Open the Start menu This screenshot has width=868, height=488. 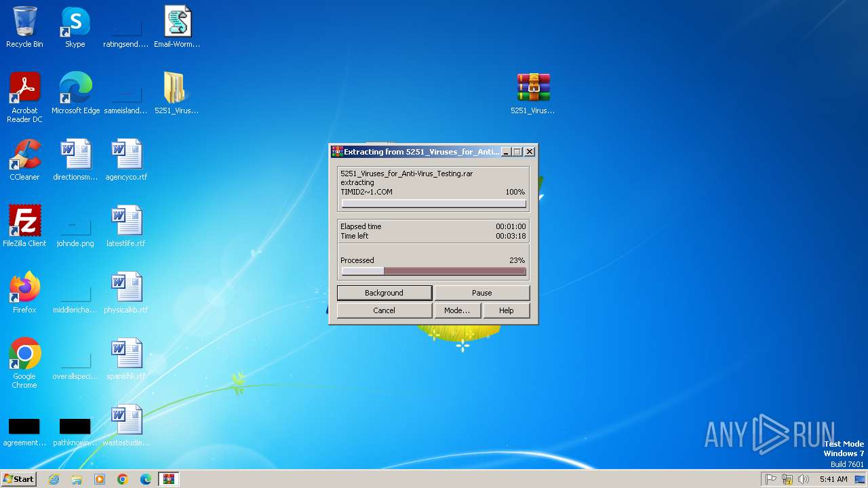19,479
